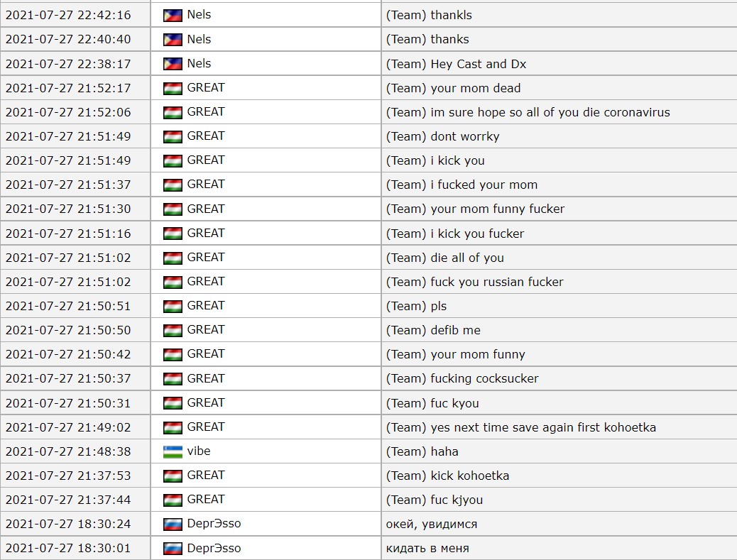Click GREAT's flag in the 21:49:02 row

(x=173, y=428)
